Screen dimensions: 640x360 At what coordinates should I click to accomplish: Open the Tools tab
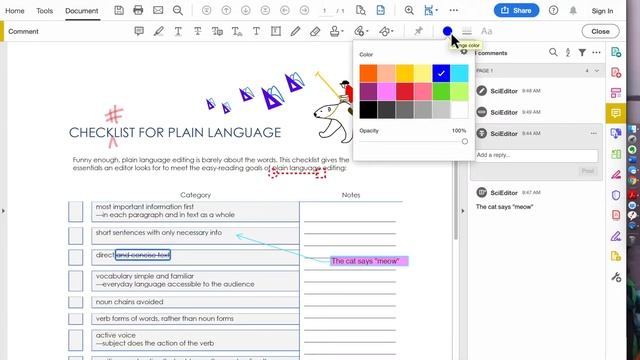pyautogui.click(x=44, y=11)
